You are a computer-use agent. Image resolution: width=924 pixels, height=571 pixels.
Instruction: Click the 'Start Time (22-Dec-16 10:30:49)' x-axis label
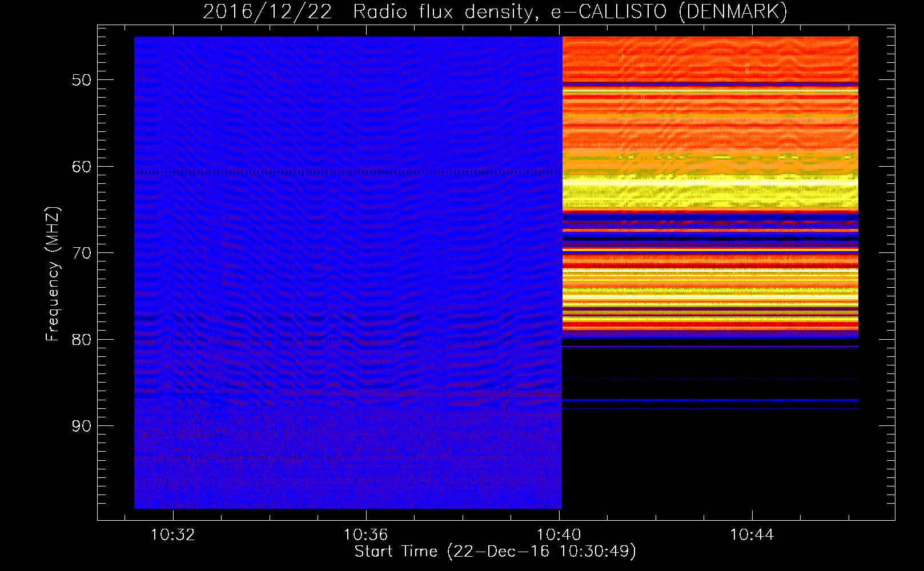tap(495, 552)
